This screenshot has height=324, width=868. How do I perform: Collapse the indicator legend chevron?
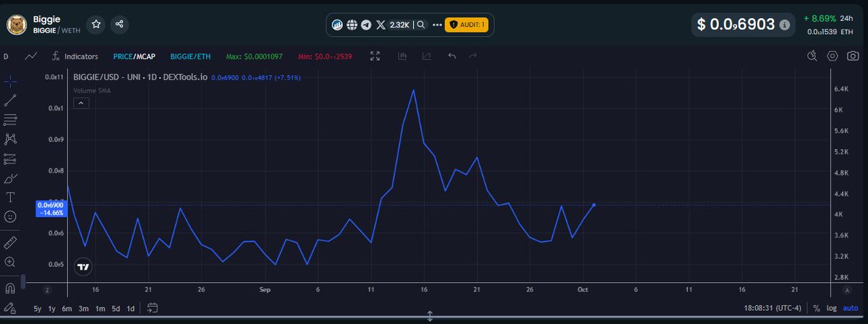(81, 103)
